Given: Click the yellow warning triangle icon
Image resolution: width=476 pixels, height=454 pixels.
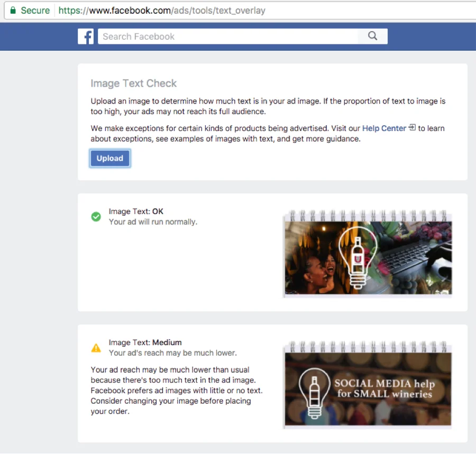Looking at the screenshot, I should (x=96, y=348).
